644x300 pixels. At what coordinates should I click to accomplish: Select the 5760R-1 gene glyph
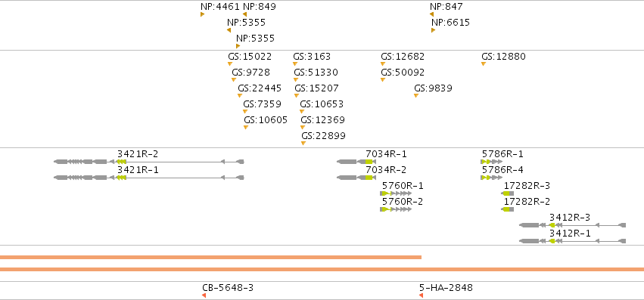(x=396, y=193)
